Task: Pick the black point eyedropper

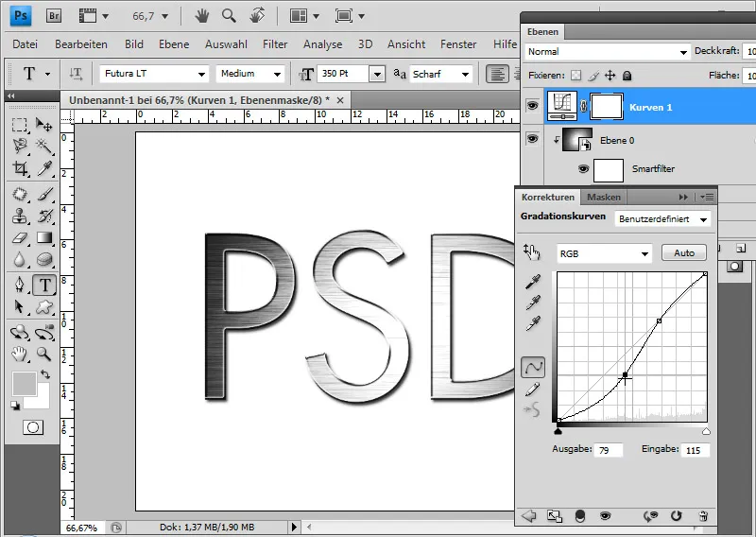Action: 533,282
